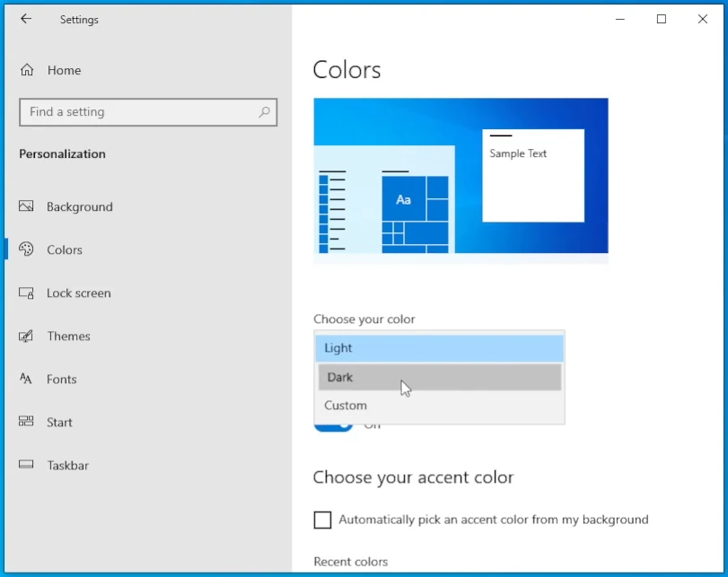Choose Light from color dropdown
This screenshot has width=728, height=577.
point(439,348)
